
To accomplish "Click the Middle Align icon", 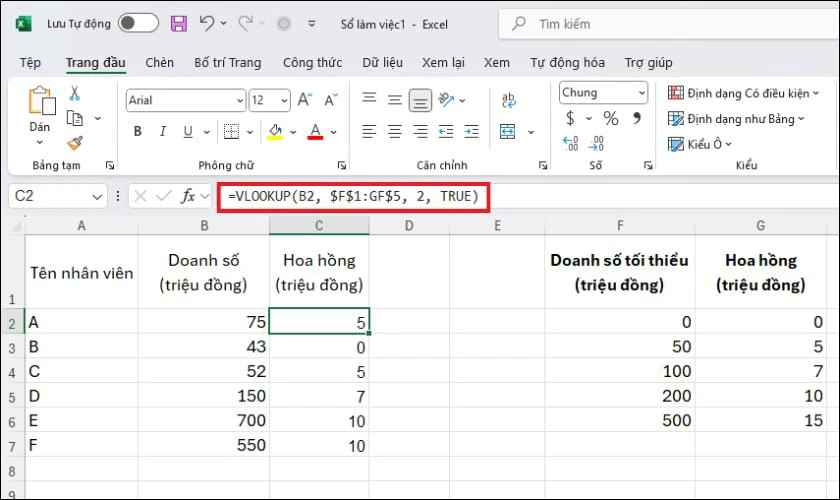I will coord(395,100).
